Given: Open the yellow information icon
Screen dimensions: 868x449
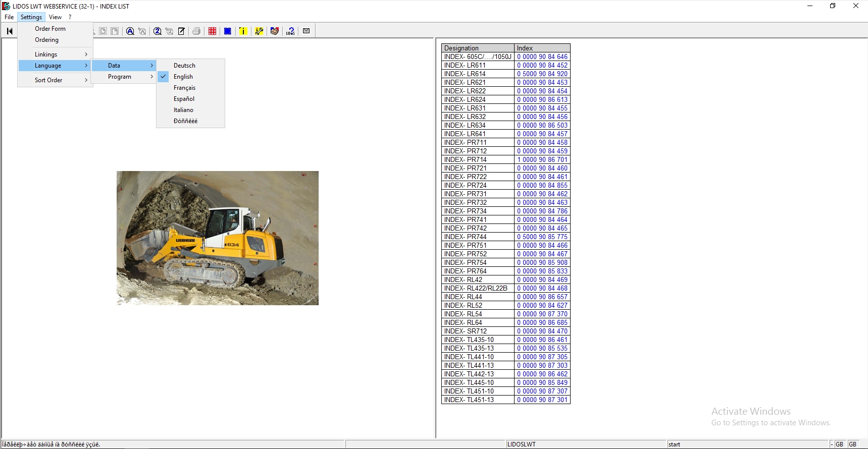Looking at the screenshot, I should 243,31.
